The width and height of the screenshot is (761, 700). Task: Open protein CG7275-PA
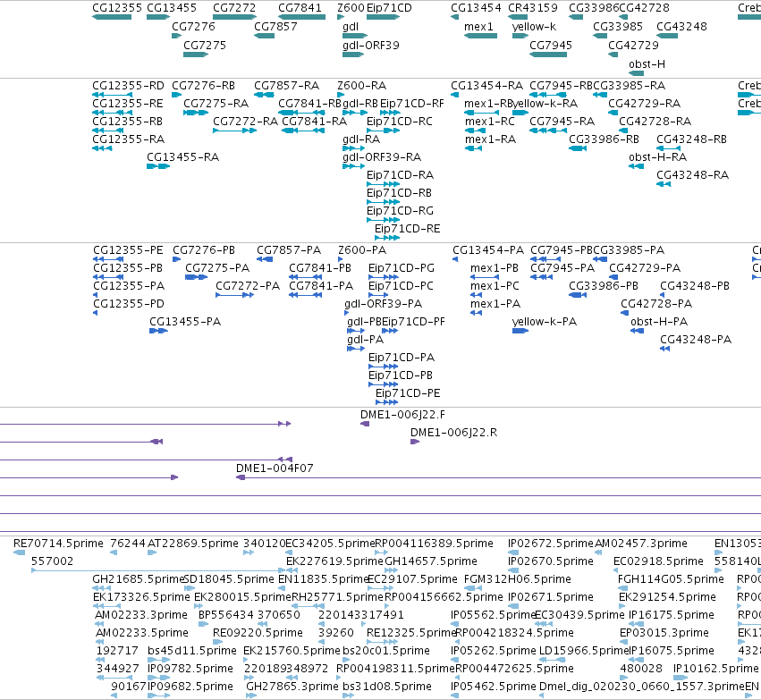click(217, 268)
